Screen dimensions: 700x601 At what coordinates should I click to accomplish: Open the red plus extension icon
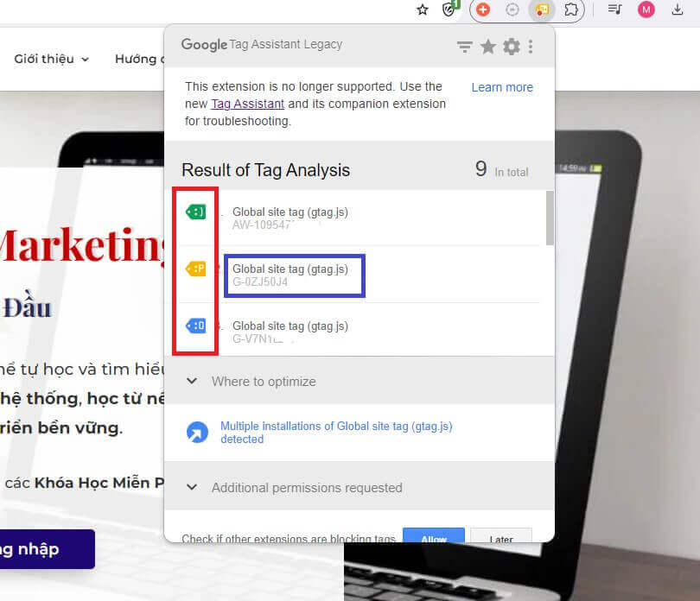(483, 9)
